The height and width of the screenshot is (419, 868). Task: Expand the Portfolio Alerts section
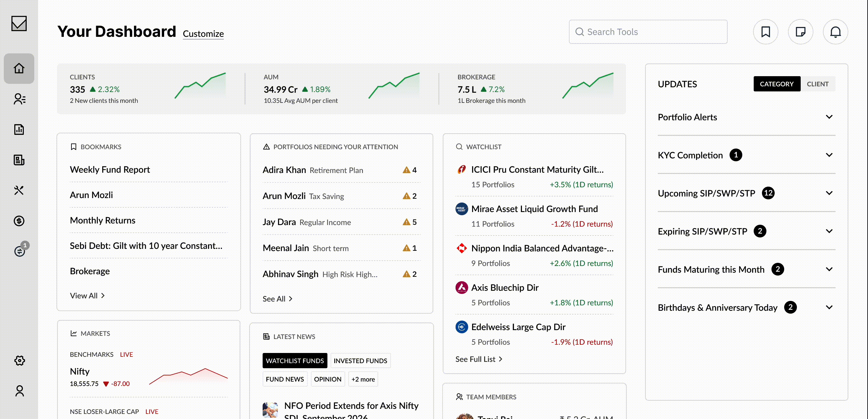[x=829, y=117]
